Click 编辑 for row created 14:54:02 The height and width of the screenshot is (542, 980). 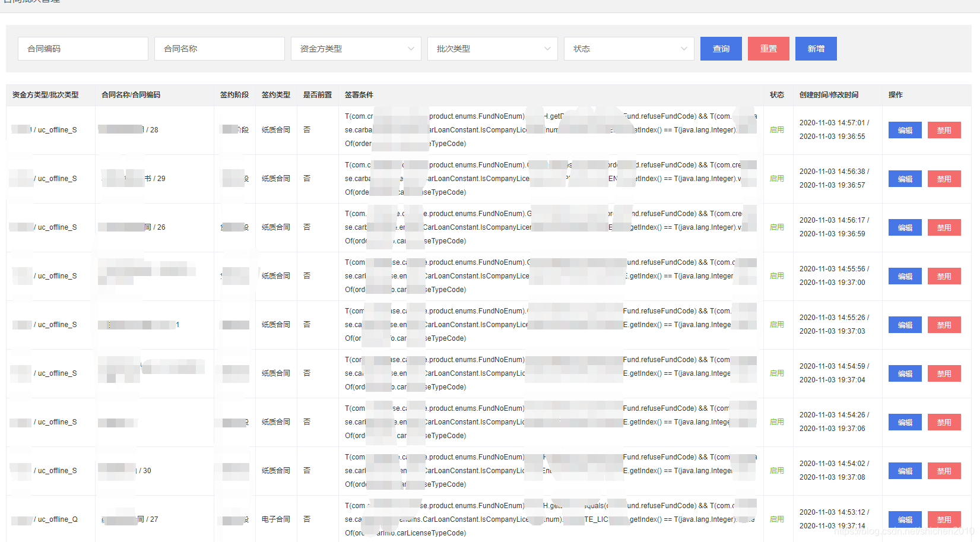[x=905, y=471]
